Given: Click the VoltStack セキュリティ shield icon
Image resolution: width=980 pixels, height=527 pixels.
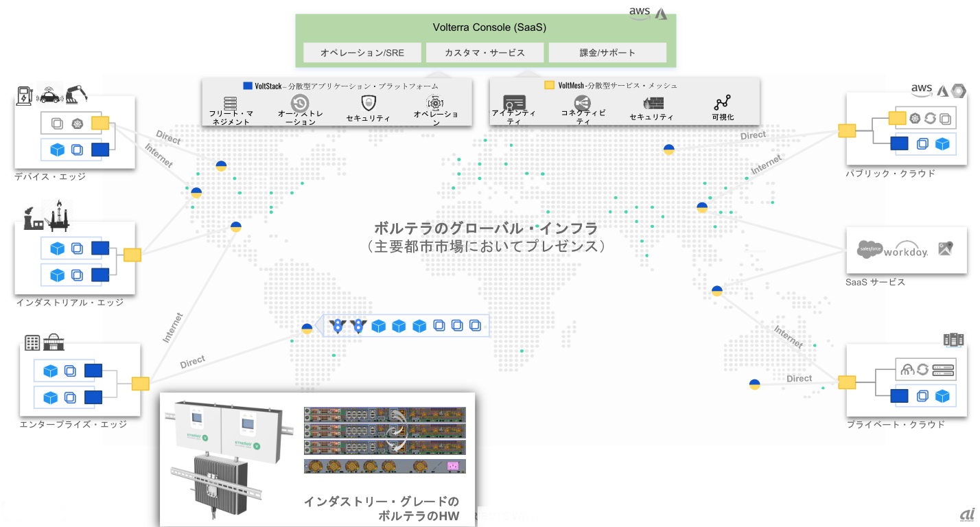Looking at the screenshot, I should click(x=367, y=103).
